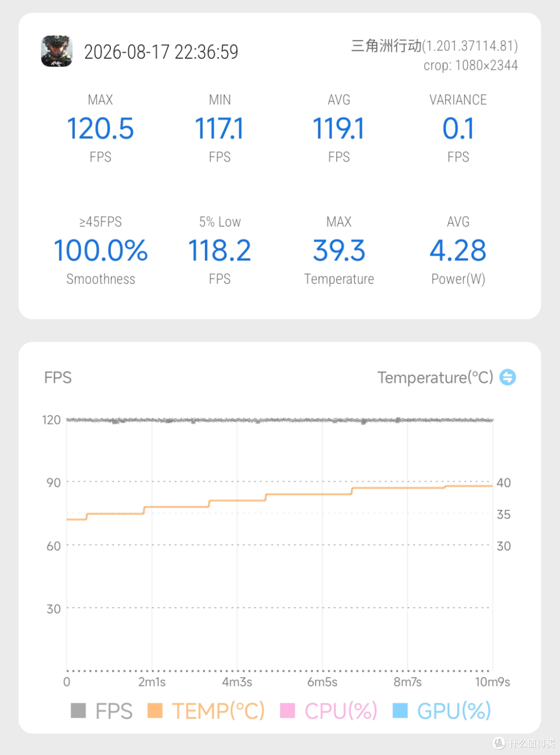Viewport: 560px width, 755px height.
Task: Open the Temperature(°C) axis selector
Action: (x=435, y=378)
